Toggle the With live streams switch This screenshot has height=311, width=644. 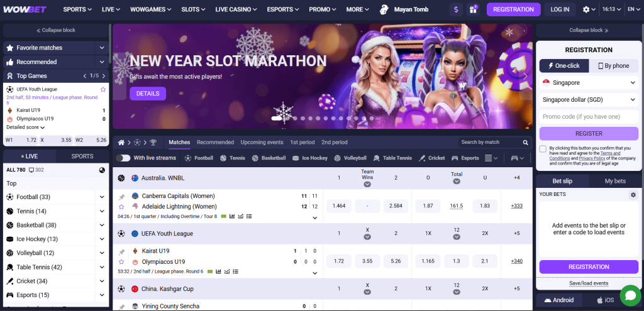click(123, 158)
